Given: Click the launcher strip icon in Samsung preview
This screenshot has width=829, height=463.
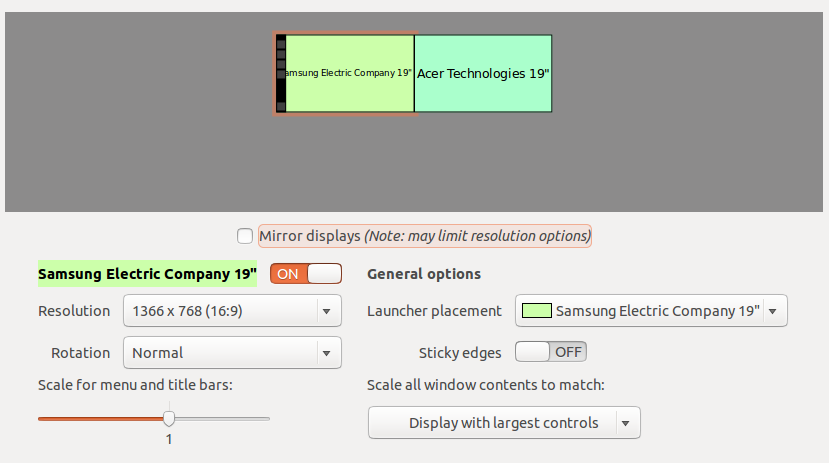Looking at the screenshot, I should [x=281, y=74].
